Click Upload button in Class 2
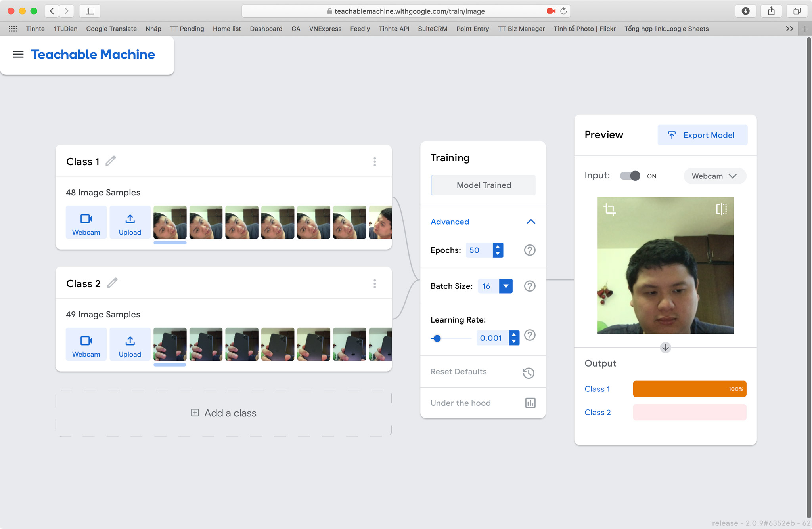Screen dimensions: 812x529 tap(130, 344)
